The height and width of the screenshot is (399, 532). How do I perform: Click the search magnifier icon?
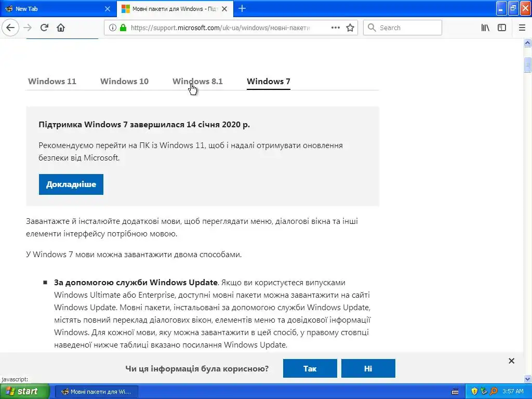pos(371,28)
